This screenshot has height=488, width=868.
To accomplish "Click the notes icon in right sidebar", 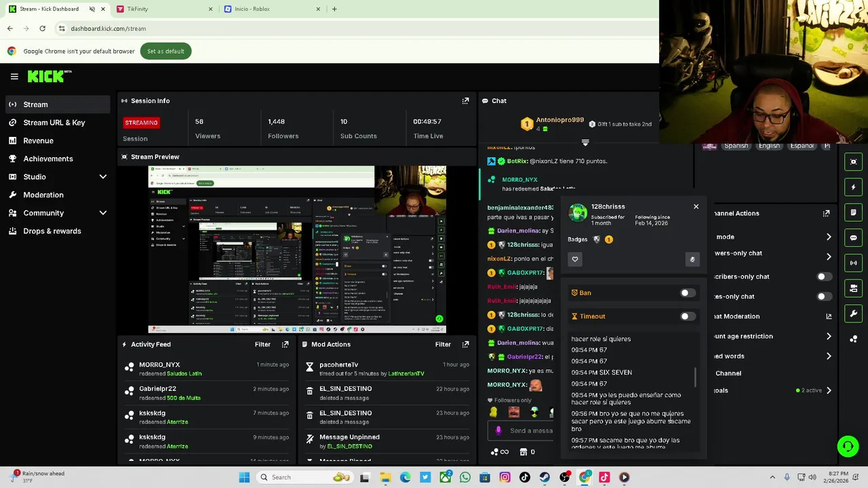I will [854, 212].
